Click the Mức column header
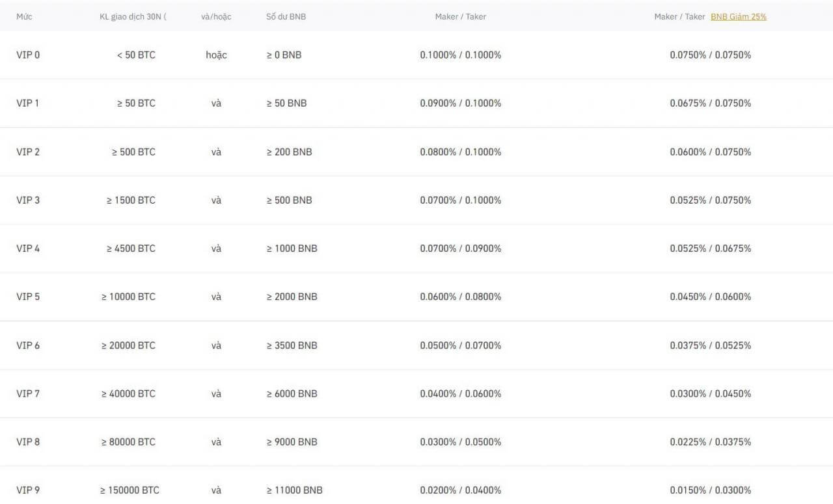Image resolution: width=833 pixels, height=504 pixels. click(x=24, y=17)
